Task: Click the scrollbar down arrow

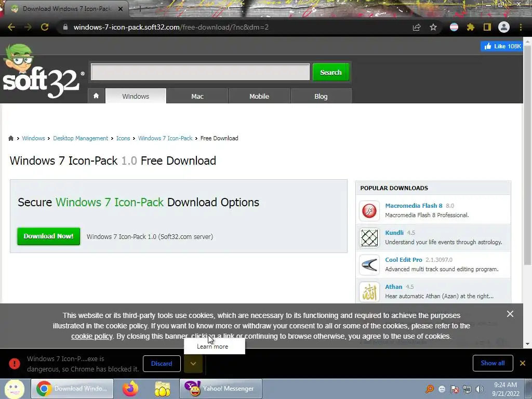Action: tap(527, 344)
